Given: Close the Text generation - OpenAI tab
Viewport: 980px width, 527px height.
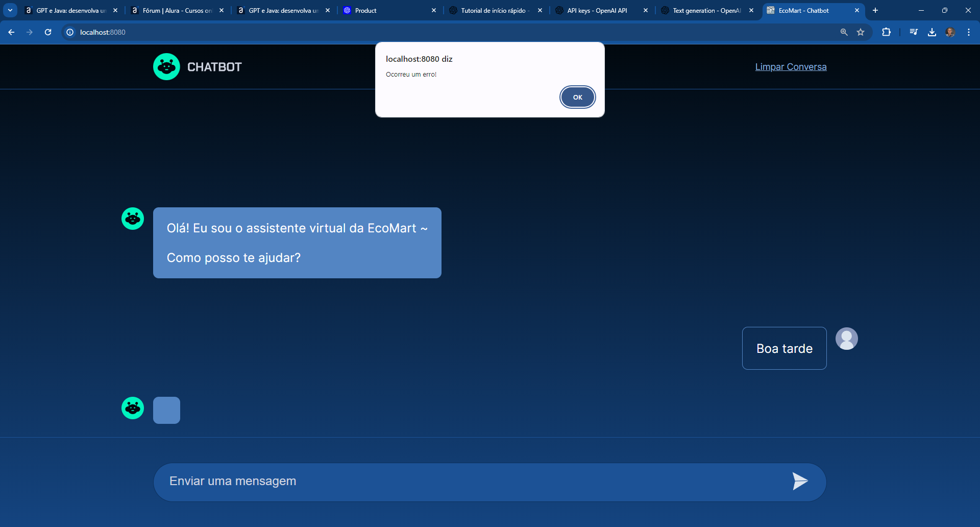Looking at the screenshot, I should tap(751, 10).
